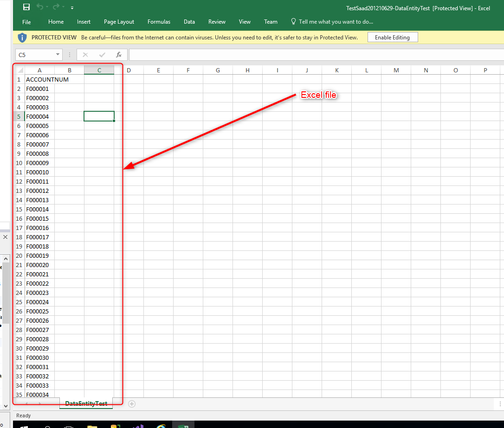The image size is (504, 428).
Task: Click the Cancel X icon in formula bar
Action: 85,55
